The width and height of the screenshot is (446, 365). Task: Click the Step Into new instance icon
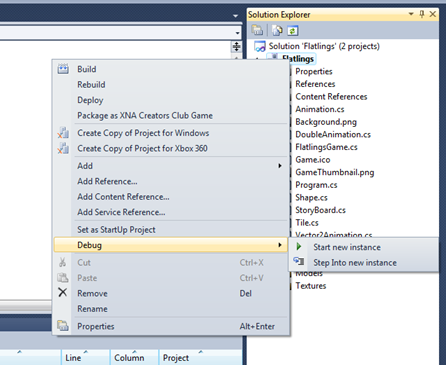(x=299, y=261)
